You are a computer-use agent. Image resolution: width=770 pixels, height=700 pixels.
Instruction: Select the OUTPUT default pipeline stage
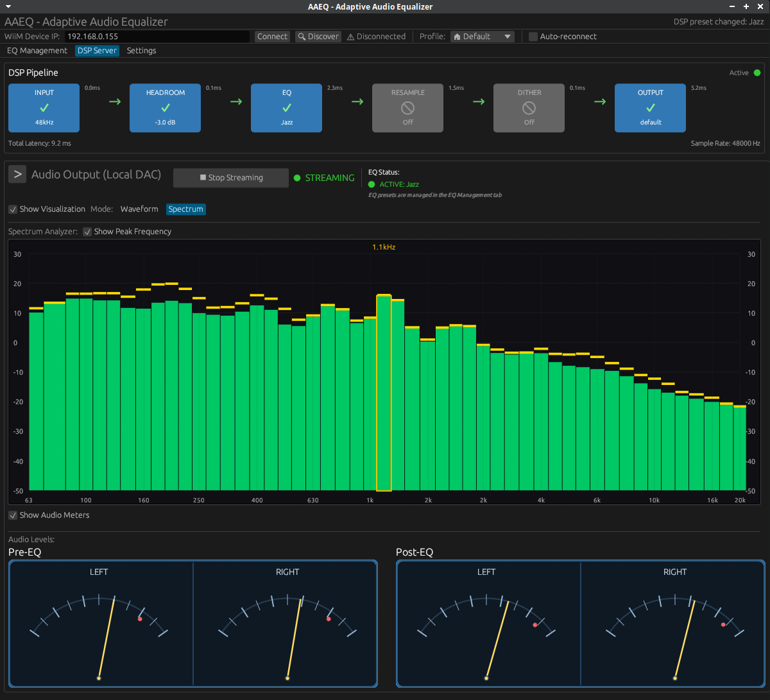650,108
